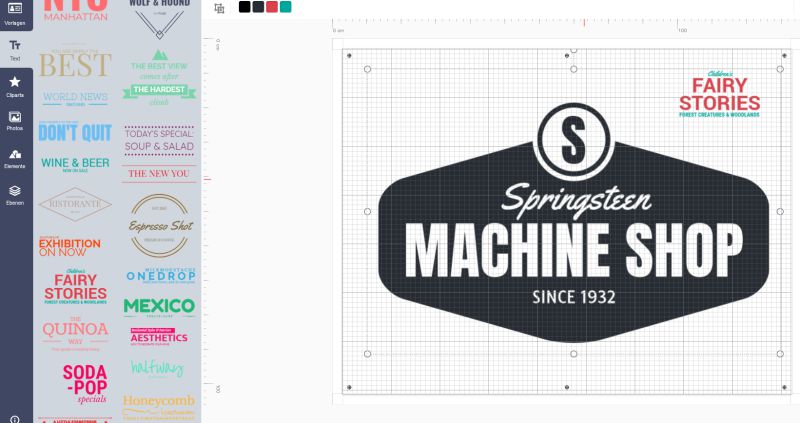Open the Photos panel
The width and height of the screenshot is (800, 423).
pos(15,121)
